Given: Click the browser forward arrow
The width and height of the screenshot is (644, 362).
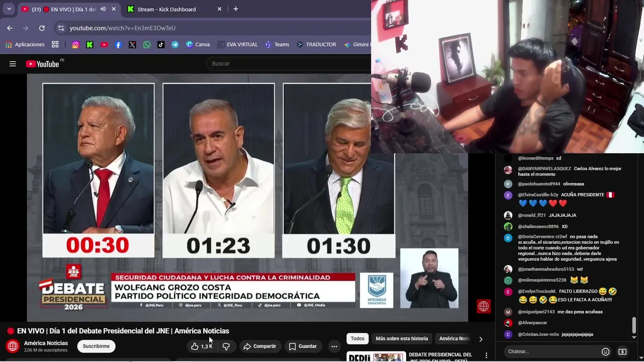Looking at the screenshot, I should tap(26, 28).
